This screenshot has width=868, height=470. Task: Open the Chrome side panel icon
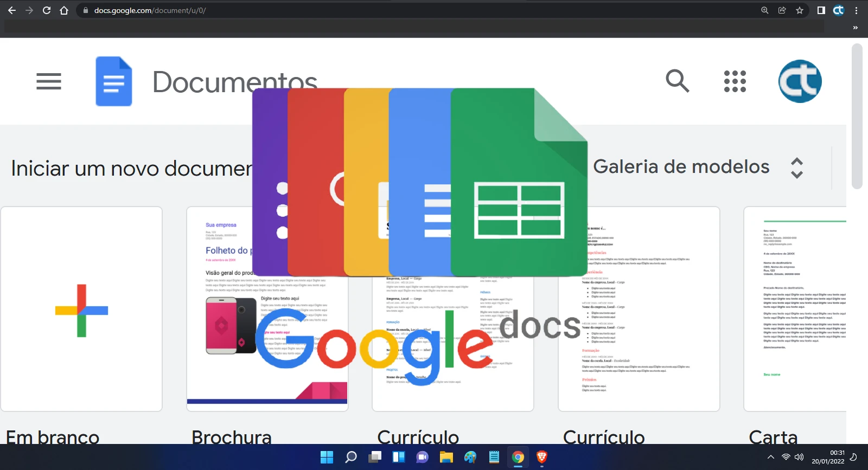click(821, 10)
